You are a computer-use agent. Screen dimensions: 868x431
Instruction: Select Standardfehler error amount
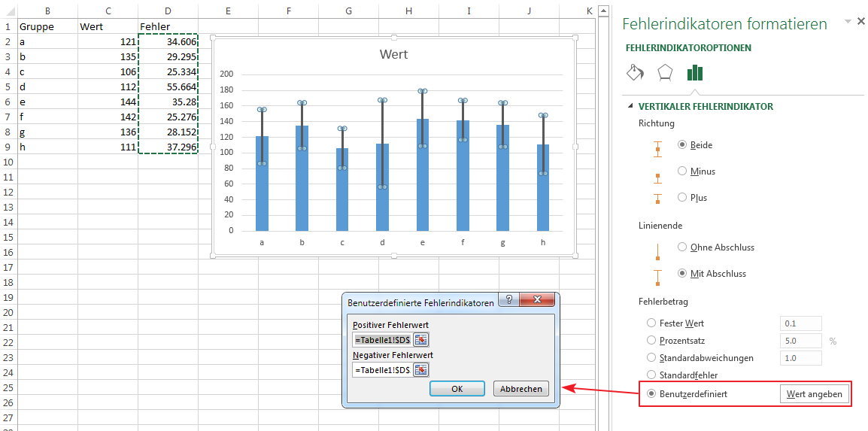(x=651, y=375)
